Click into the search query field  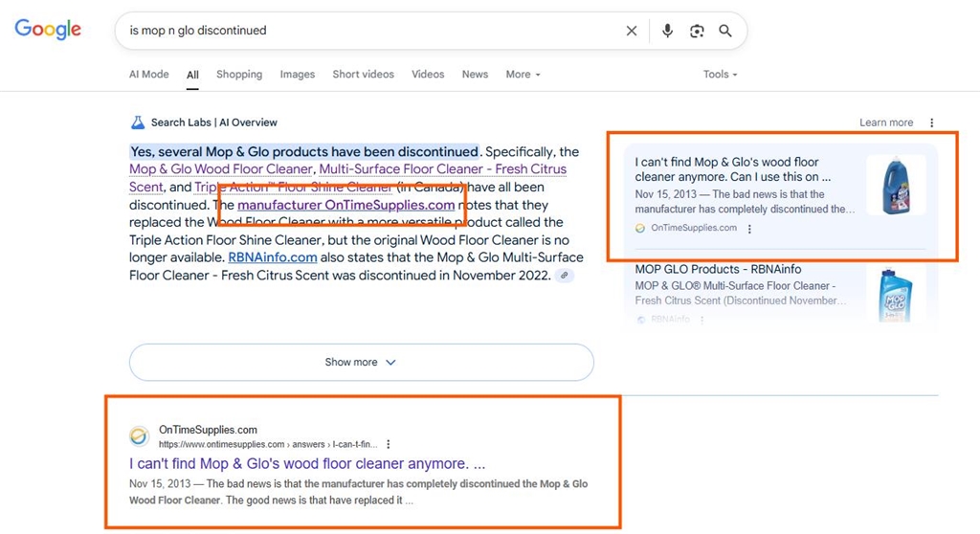(x=368, y=31)
